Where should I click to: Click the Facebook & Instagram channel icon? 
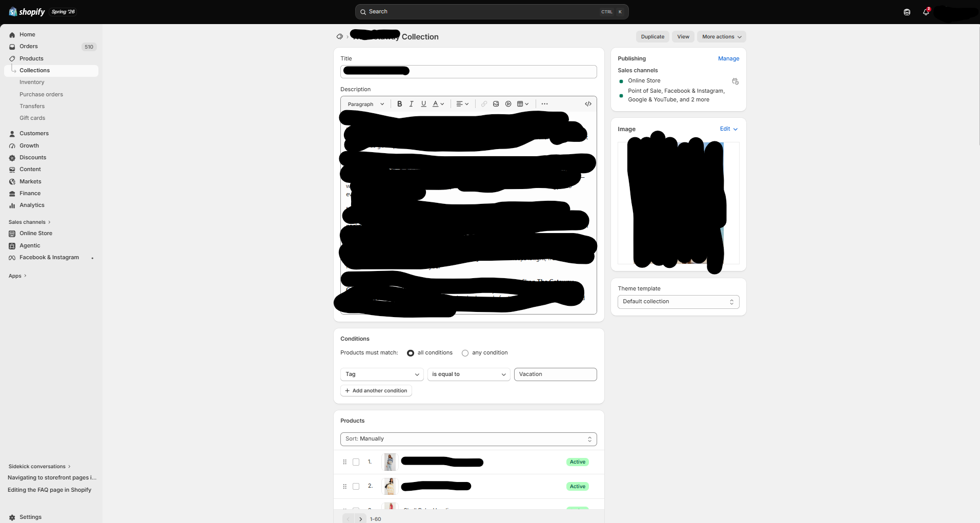point(12,258)
